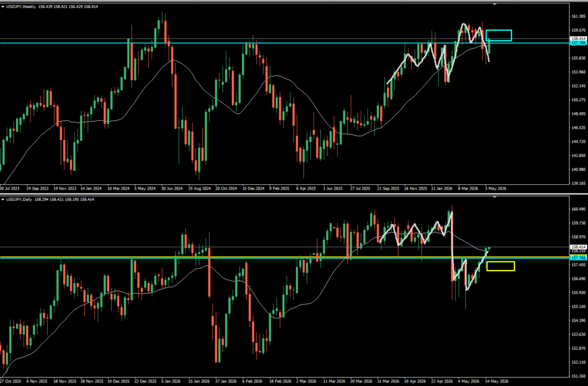The height and width of the screenshot is (386, 588).
Task: Click the 10 Mar 2024 date on Weekly axis
Action: (118, 188)
